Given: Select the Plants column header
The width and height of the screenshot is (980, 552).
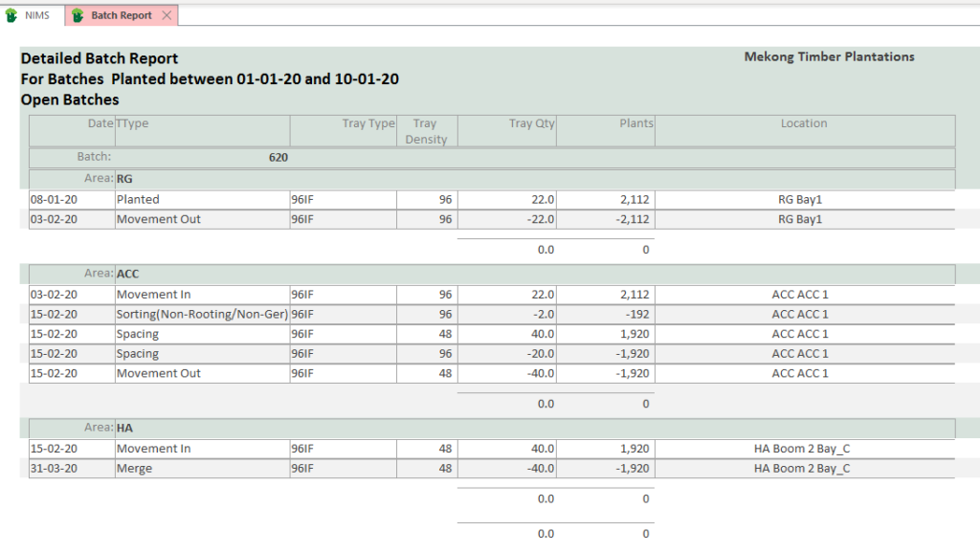Looking at the screenshot, I should [x=635, y=123].
